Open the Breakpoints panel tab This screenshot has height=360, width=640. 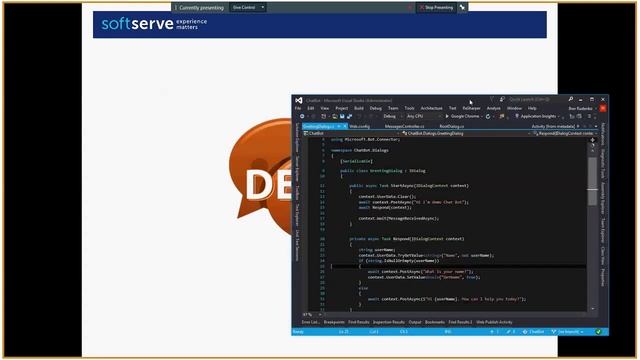334,322
